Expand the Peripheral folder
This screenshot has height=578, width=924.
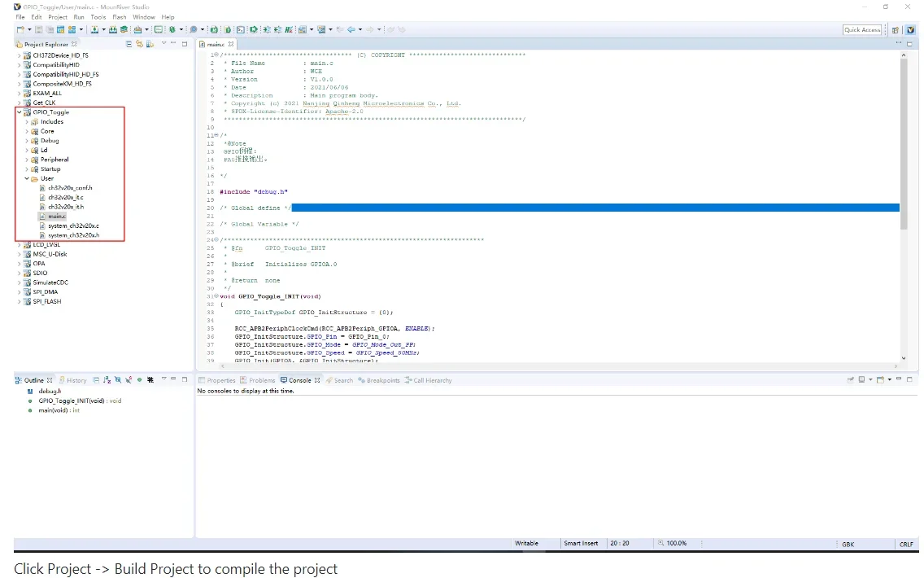click(27, 160)
